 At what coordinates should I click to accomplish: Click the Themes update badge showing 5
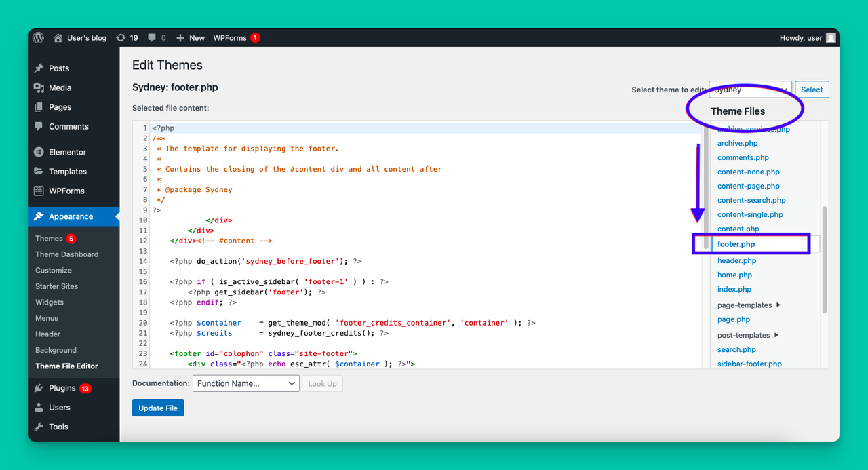[71, 238]
